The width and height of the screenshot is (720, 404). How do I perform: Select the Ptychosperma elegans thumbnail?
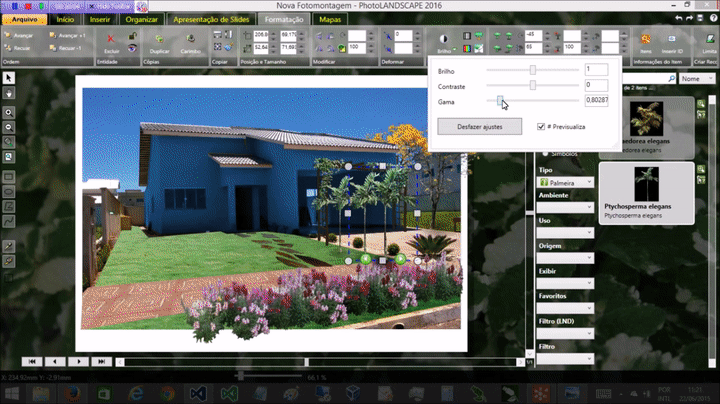coord(646,186)
